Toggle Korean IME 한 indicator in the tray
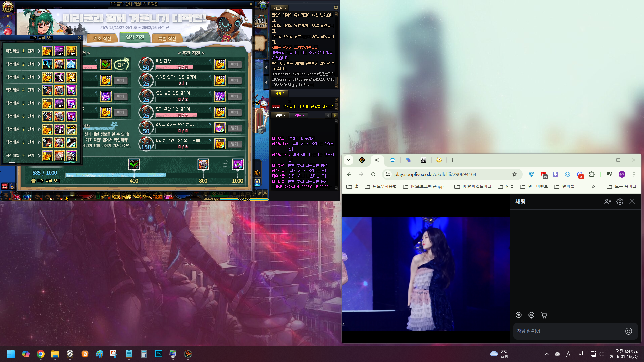This screenshot has width=644, height=362. click(581, 354)
